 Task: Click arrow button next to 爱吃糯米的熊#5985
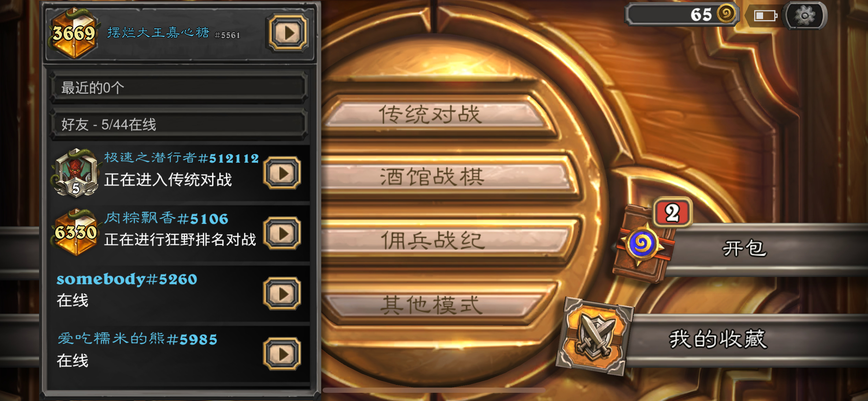[x=282, y=354]
